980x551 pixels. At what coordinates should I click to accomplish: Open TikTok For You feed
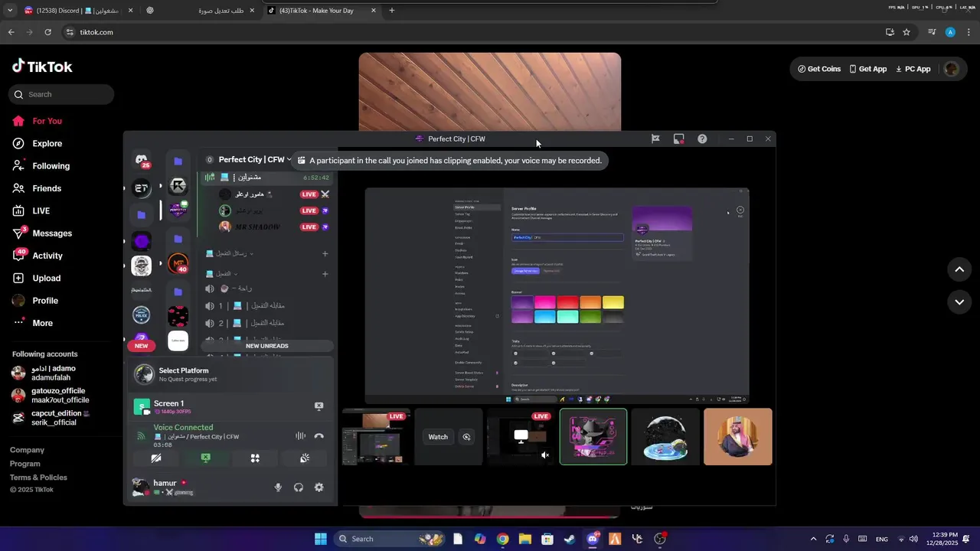point(47,121)
